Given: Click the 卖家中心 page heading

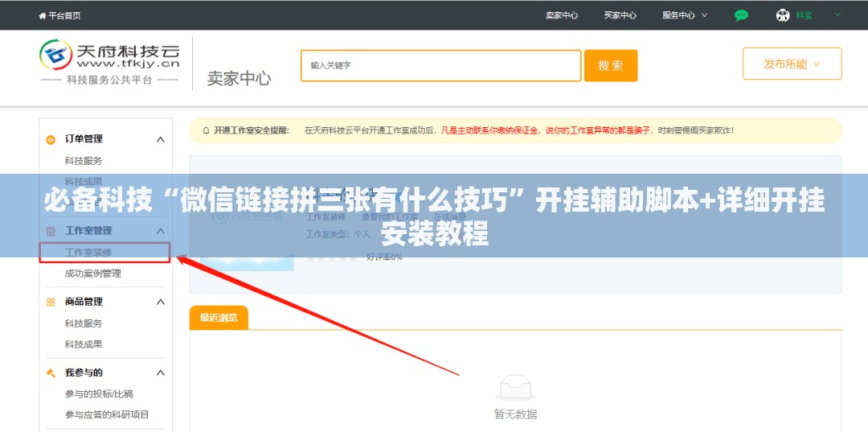Looking at the screenshot, I should pyautogui.click(x=240, y=78).
